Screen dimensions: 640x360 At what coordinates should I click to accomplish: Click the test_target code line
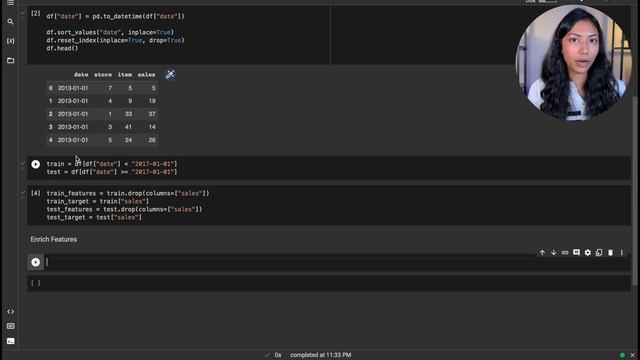pos(94,218)
